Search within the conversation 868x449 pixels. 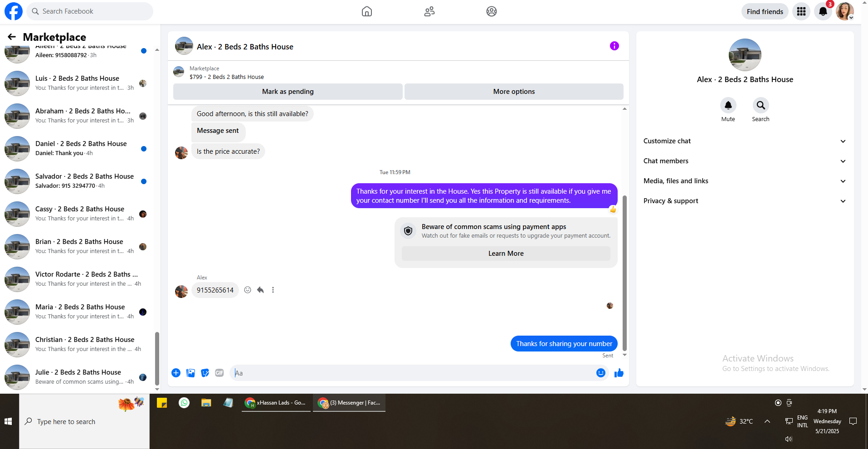click(x=761, y=105)
